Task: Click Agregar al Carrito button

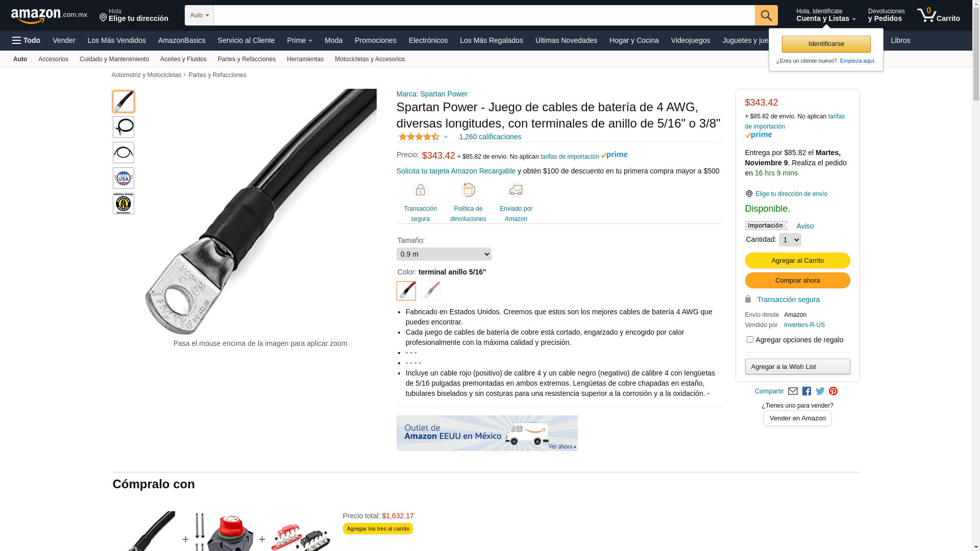Action: pyautogui.click(x=797, y=261)
